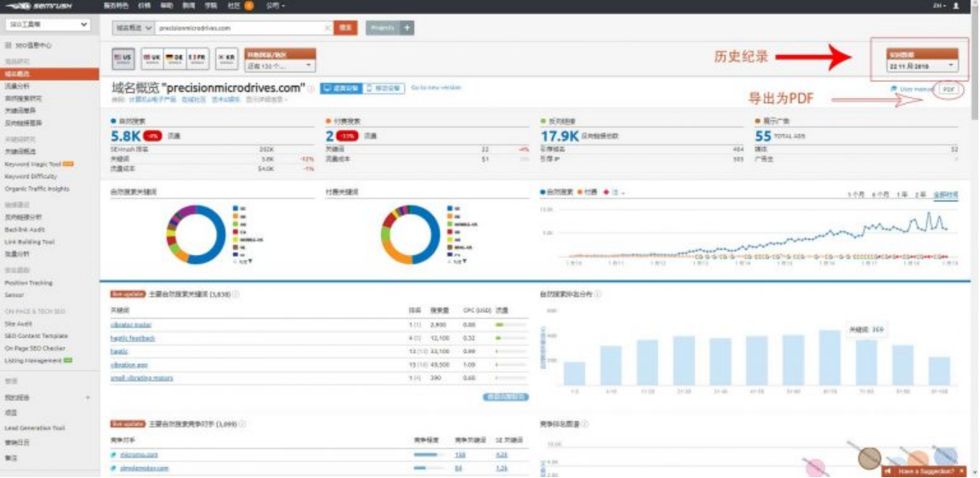
Task: Select the 6 months time range
Action: coord(880,194)
